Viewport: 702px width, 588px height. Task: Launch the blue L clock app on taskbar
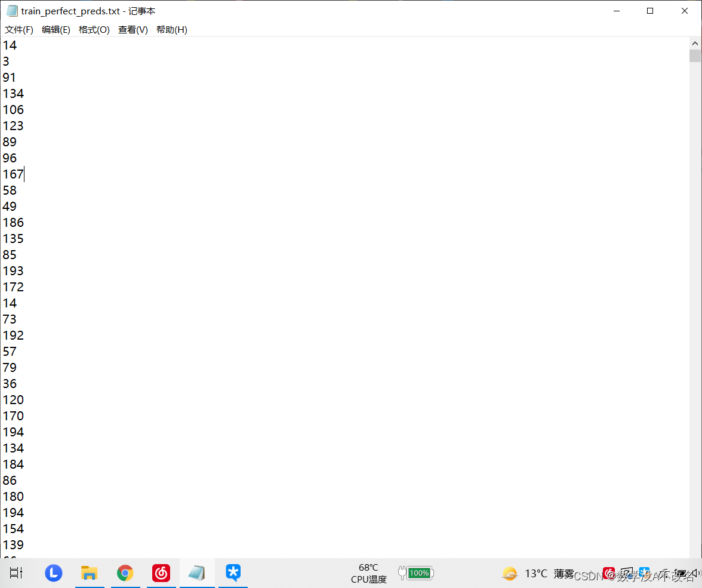[x=54, y=572]
